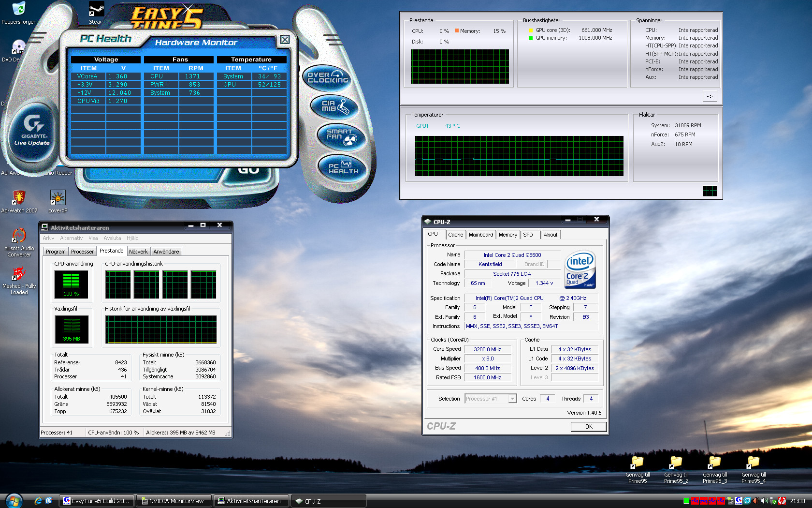Click the arrow button in NVIDIA monitor
Image resolution: width=812 pixels, height=508 pixels.
(x=710, y=96)
